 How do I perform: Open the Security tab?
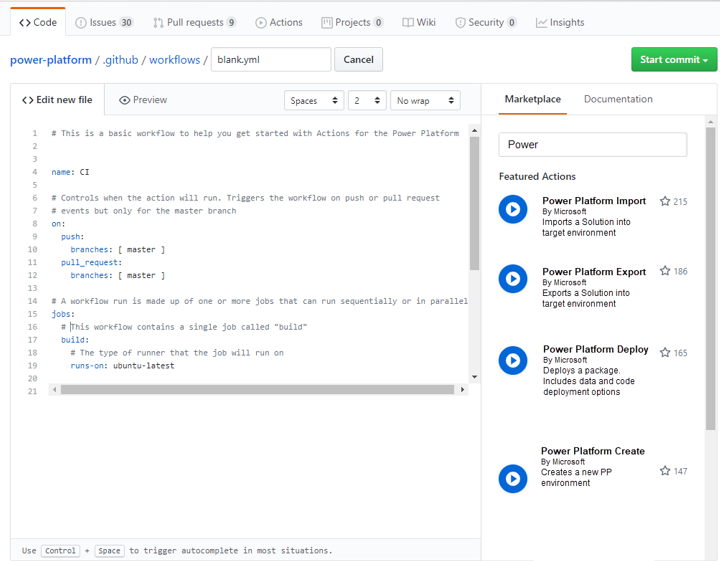click(x=486, y=22)
